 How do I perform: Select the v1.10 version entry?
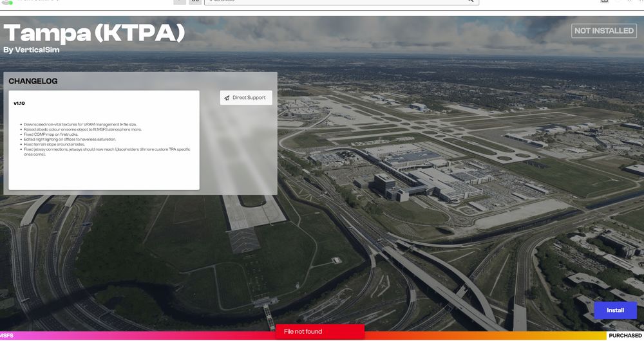[19, 103]
